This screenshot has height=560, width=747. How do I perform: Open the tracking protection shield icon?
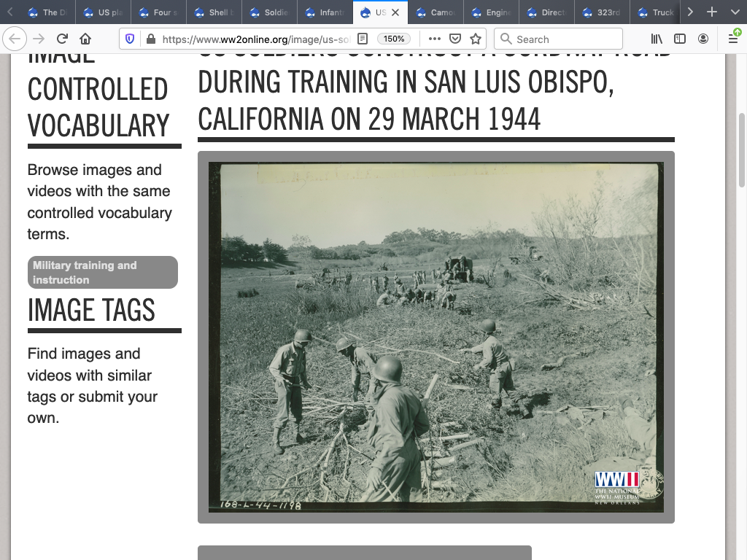click(x=131, y=39)
